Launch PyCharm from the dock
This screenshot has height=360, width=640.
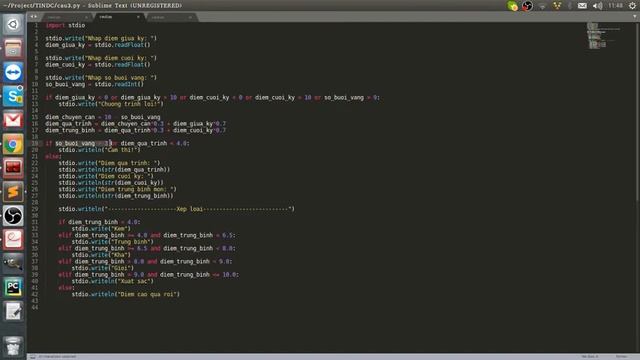(13, 287)
